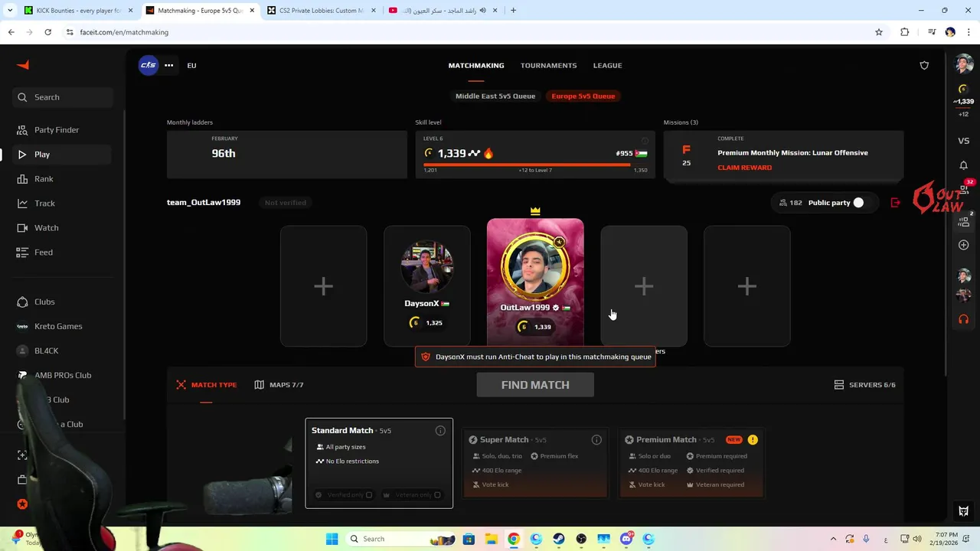This screenshot has width=980, height=551.
Task: Reload the page in browser
Action: (47, 32)
